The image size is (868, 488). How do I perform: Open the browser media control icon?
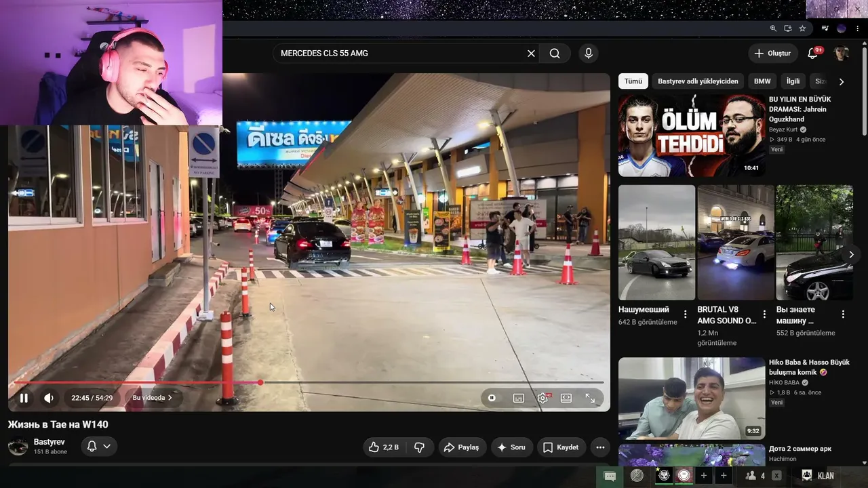pyautogui.click(x=825, y=28)
